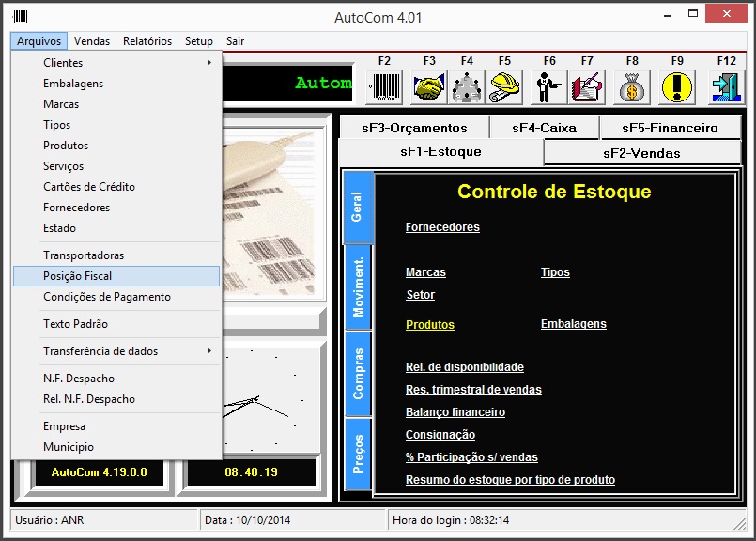Click the F9 yellow exclamation icon

[x=677, y=87]
